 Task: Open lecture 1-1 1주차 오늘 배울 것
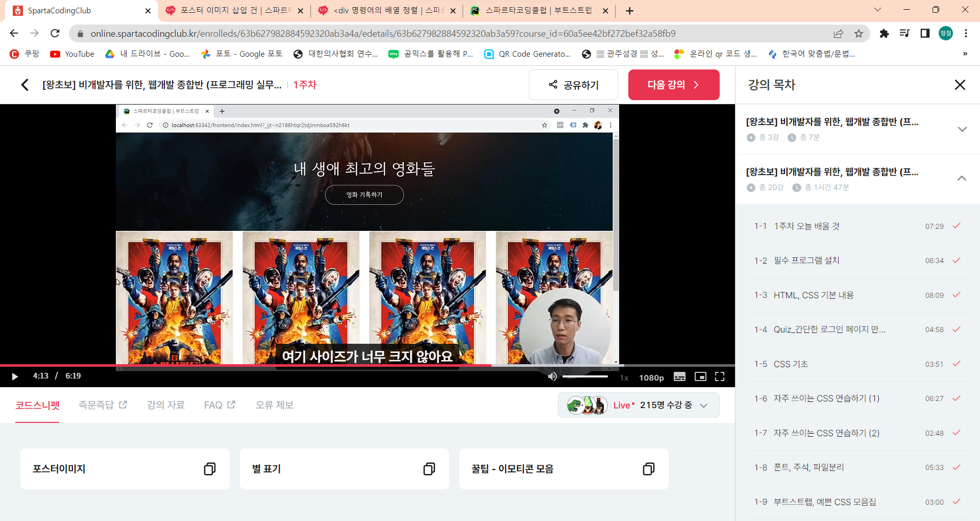pyautogui.click(x=857, y=226)
